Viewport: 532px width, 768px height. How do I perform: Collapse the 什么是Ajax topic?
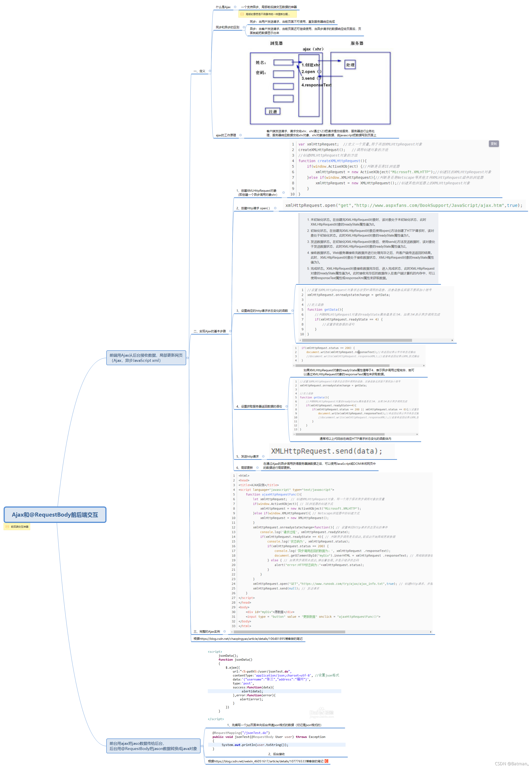[x=235, y=7]
